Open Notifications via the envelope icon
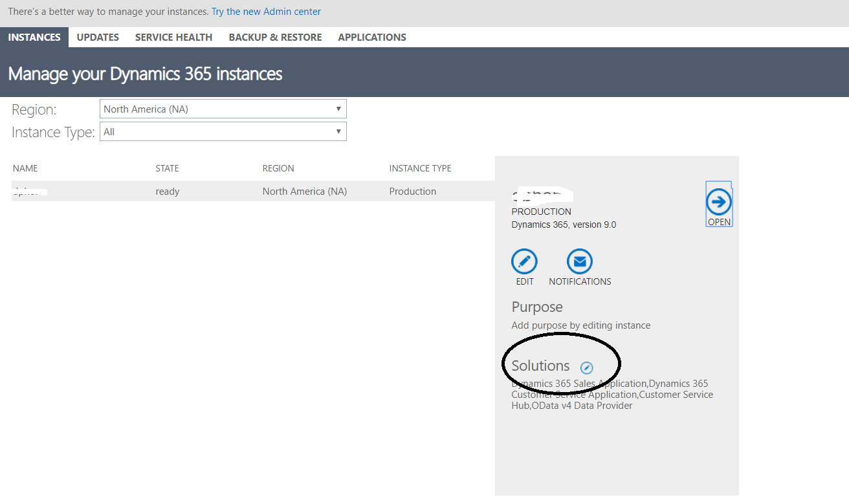 [580, 261]
